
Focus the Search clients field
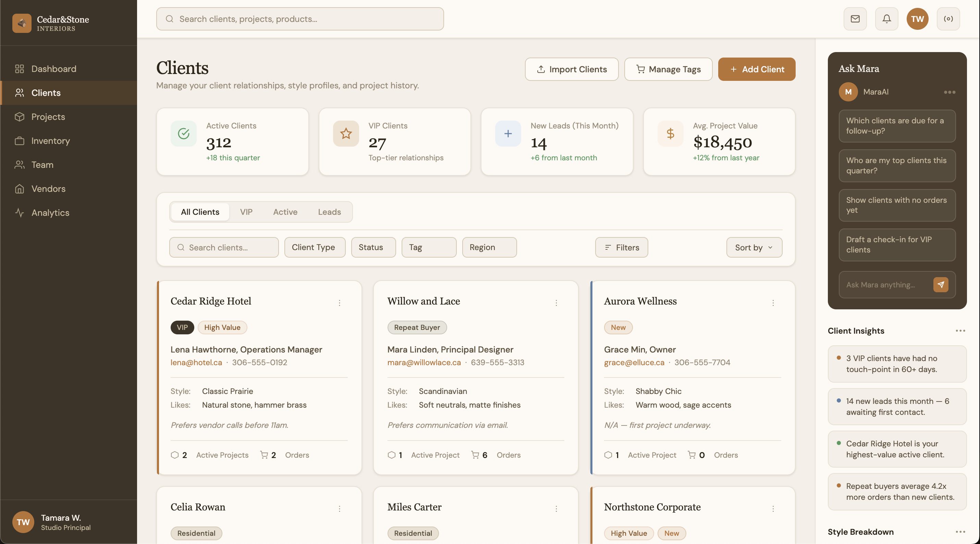(224, 247)
